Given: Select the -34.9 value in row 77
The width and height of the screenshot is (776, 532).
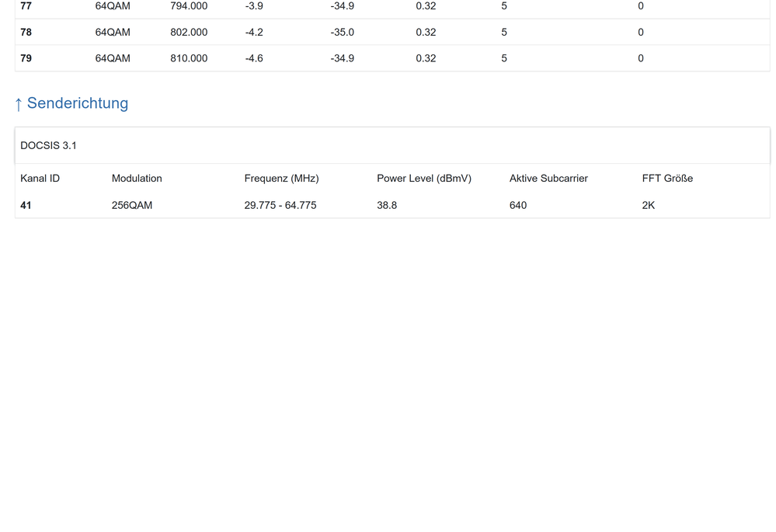Looking at the screenshot, I should point(342,6).
